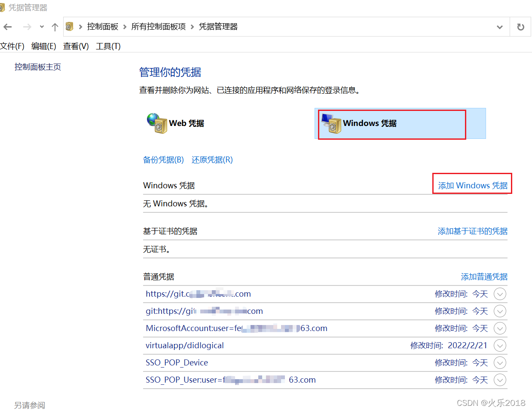
Task: Click 添加普通凭据 link
Action: [484, 277]
